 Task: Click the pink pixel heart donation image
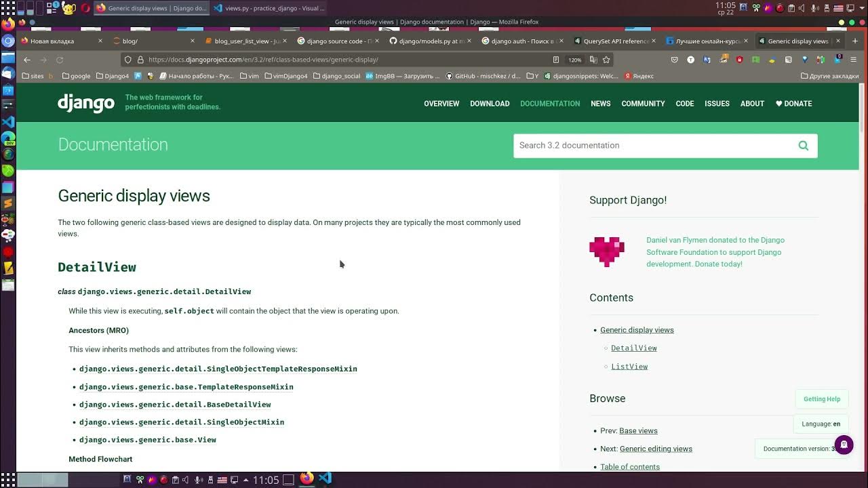[607, 251]
